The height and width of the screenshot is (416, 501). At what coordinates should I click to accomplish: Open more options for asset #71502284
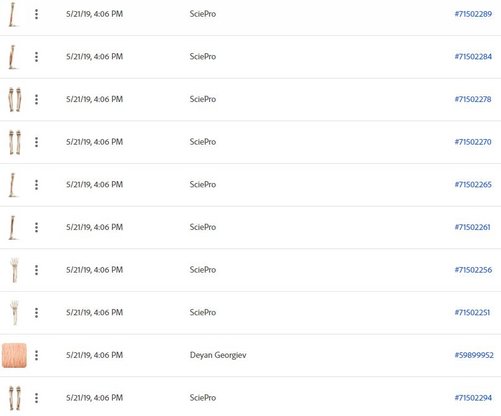[x=36, y=57]
